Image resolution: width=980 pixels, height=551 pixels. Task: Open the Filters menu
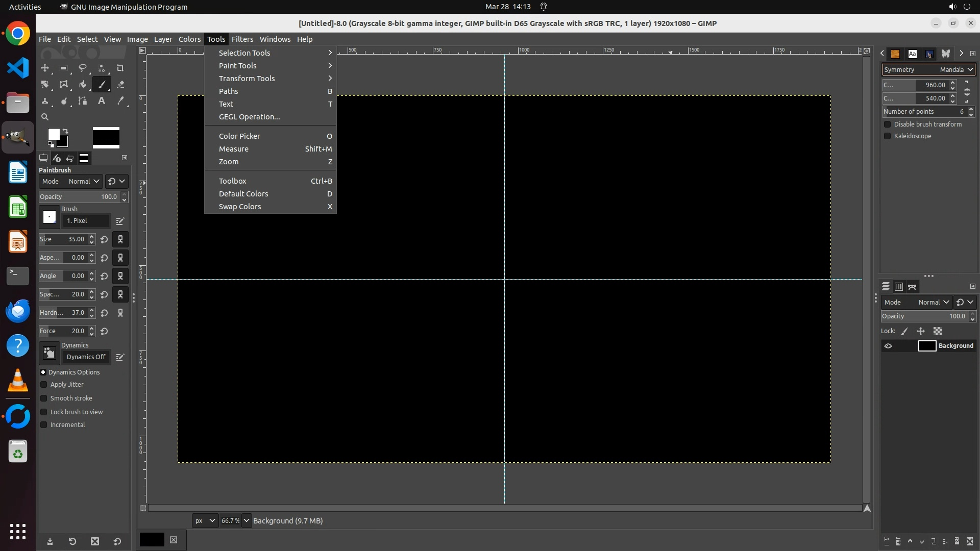pyautogui.click(x=242, y=39)
